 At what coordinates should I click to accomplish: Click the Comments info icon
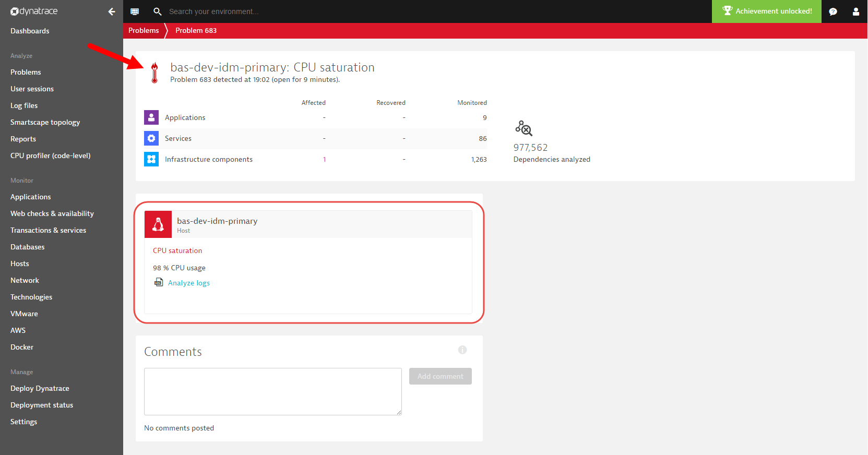[462, 350]
